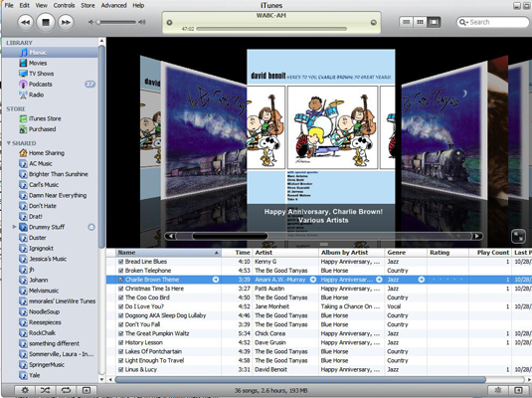Screen dimensions: 532x398
Task: Collapse the SHARED section
Action: click(9, 143)
